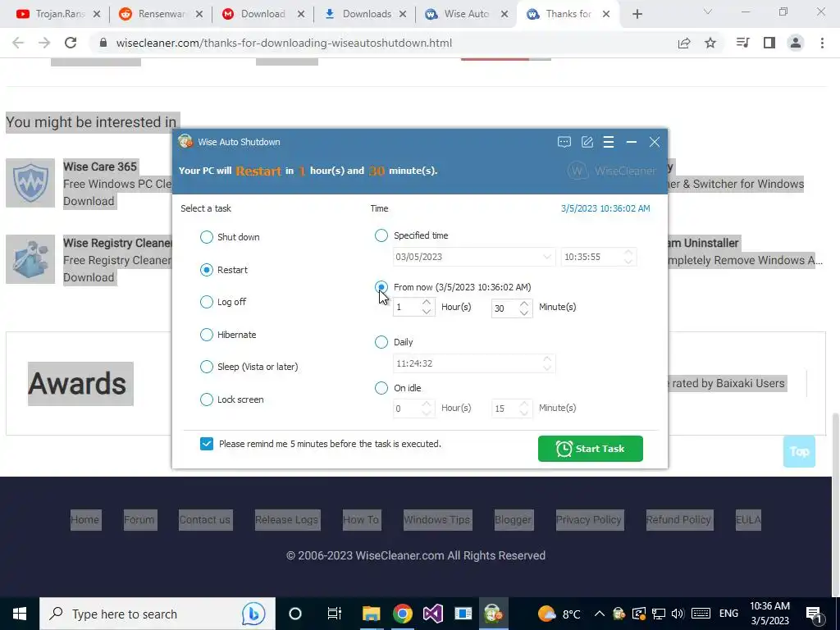This screenshot has width=840, height=630.
Task: Close the Thanks for tab
Action: (x=606, y=15)
